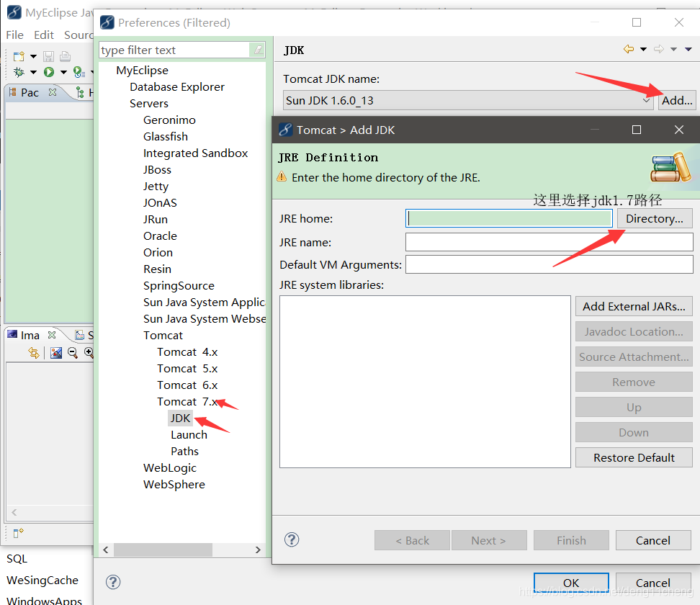Click the Add... JDK button
This screenshot has width=700, height=605.
click(x=677, y=100)
